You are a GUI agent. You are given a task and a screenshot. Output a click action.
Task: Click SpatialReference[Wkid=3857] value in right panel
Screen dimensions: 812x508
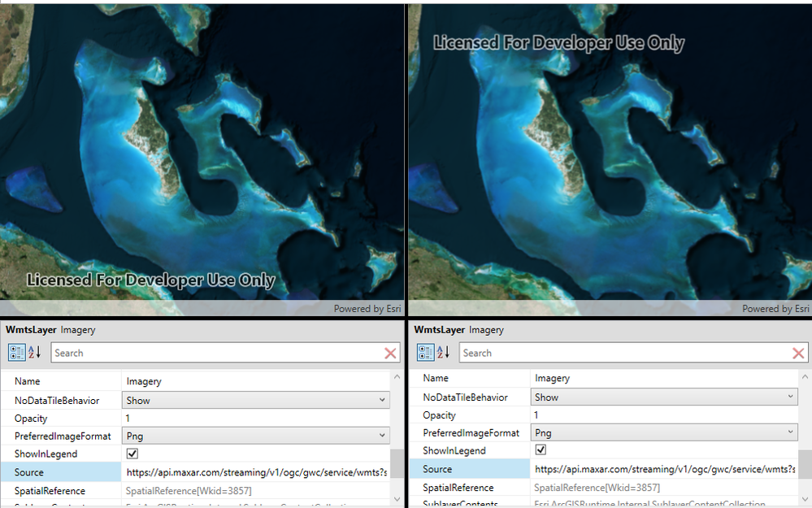(597, 488)
